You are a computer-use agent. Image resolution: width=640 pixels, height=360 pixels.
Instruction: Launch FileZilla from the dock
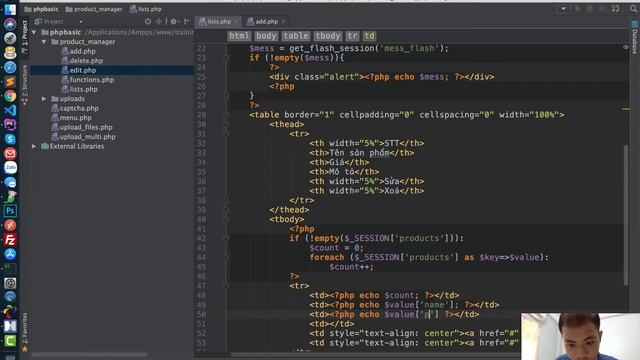tap(10, 240)
